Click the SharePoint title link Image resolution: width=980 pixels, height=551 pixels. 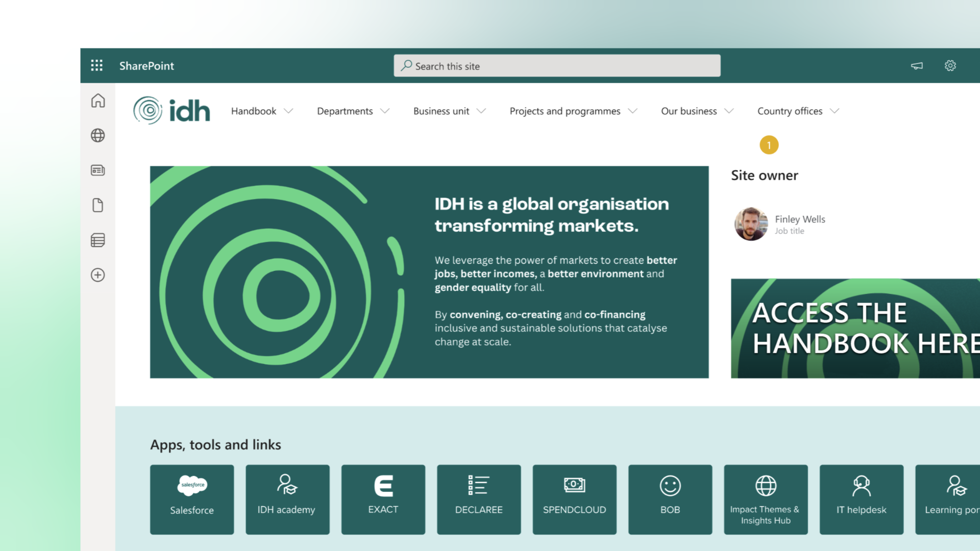[146, 66]
